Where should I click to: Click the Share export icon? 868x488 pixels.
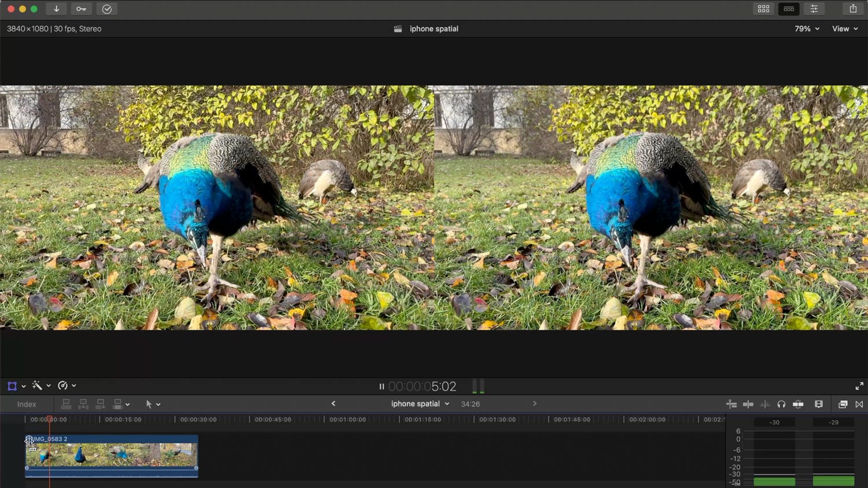coord(853,9)
